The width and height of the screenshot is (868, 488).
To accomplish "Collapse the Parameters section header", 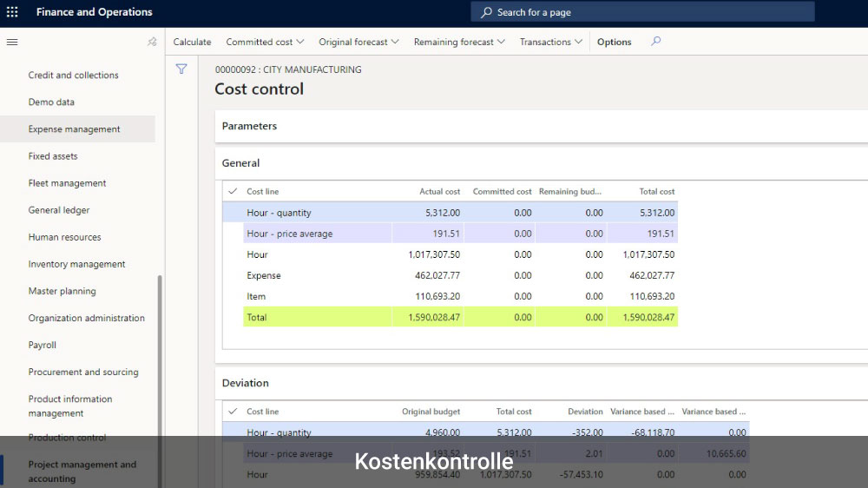I will tap(249, 126).
